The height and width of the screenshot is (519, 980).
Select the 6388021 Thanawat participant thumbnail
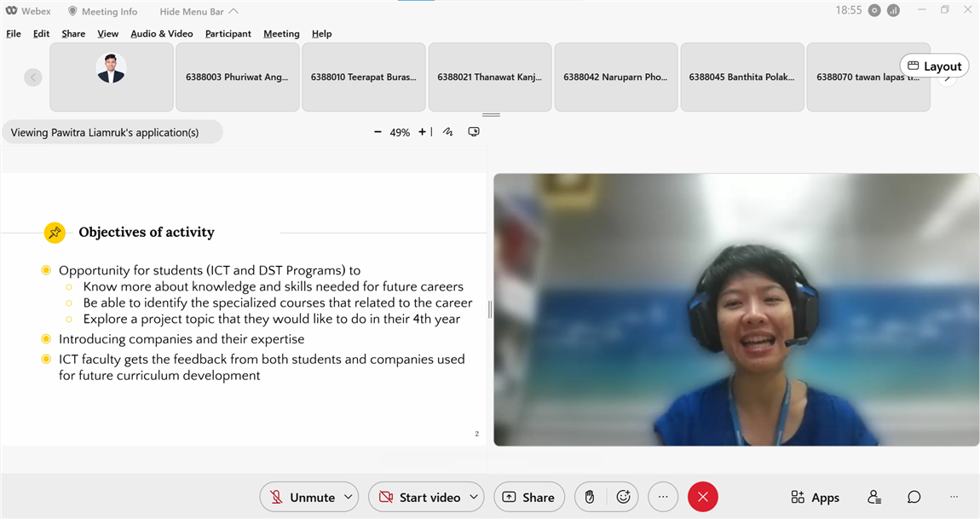tap(489, 77)
